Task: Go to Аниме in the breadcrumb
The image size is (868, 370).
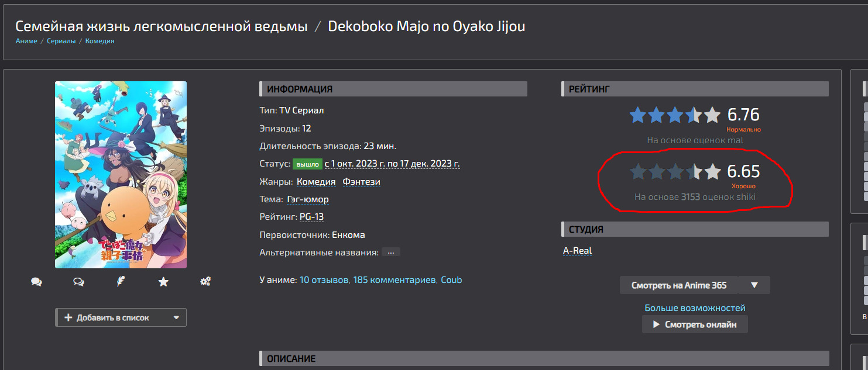Action: 26,41
